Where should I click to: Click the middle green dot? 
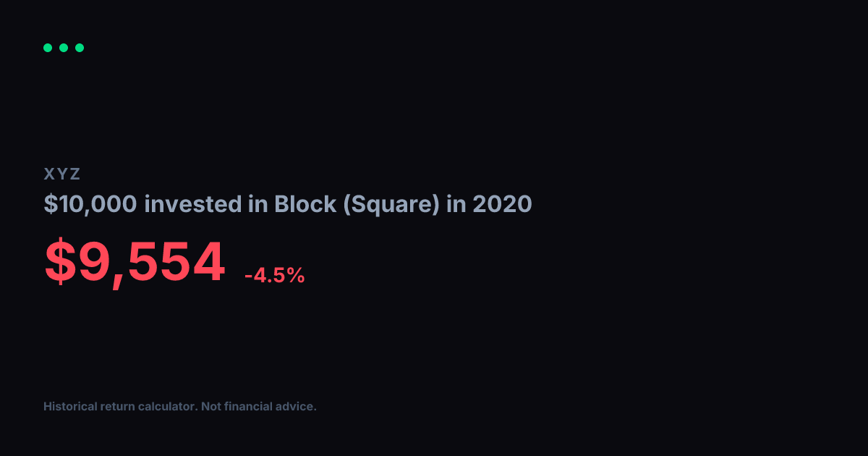(64, 48)
